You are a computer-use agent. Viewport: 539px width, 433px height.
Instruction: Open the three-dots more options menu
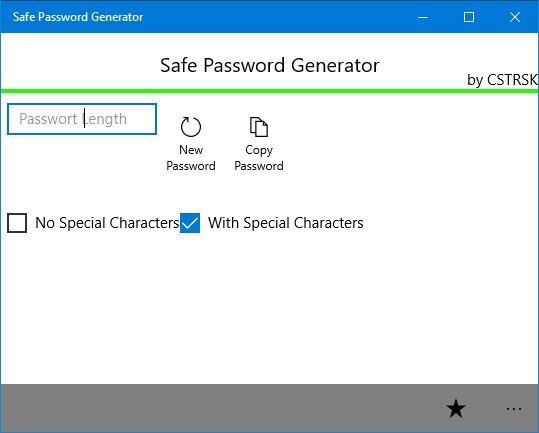tap(514, 409)
